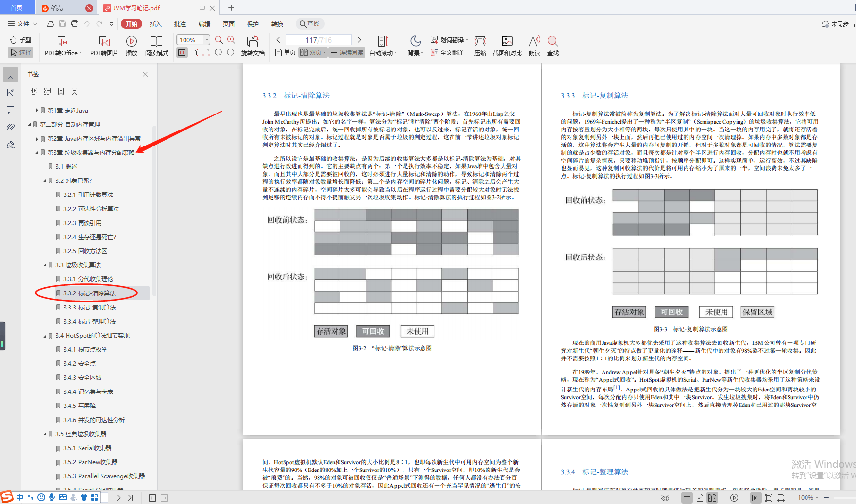Go to previous page arrow
The width and height of the screenshot is (856, 504).
point(278,40)
